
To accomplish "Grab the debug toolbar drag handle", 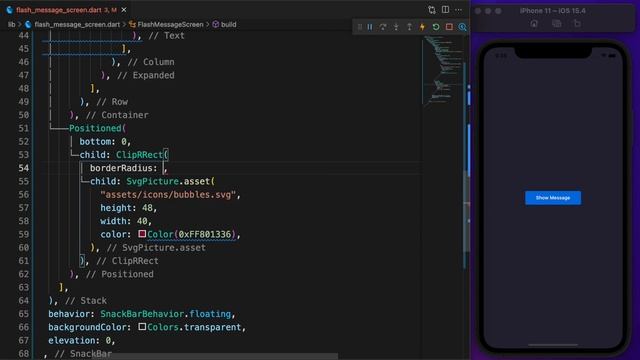I will [360, 27].
